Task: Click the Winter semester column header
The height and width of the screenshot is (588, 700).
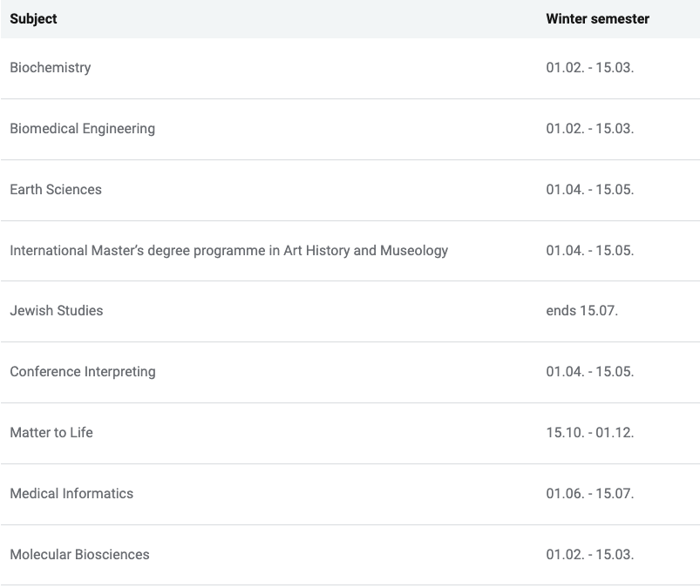Action: point(597,18)
